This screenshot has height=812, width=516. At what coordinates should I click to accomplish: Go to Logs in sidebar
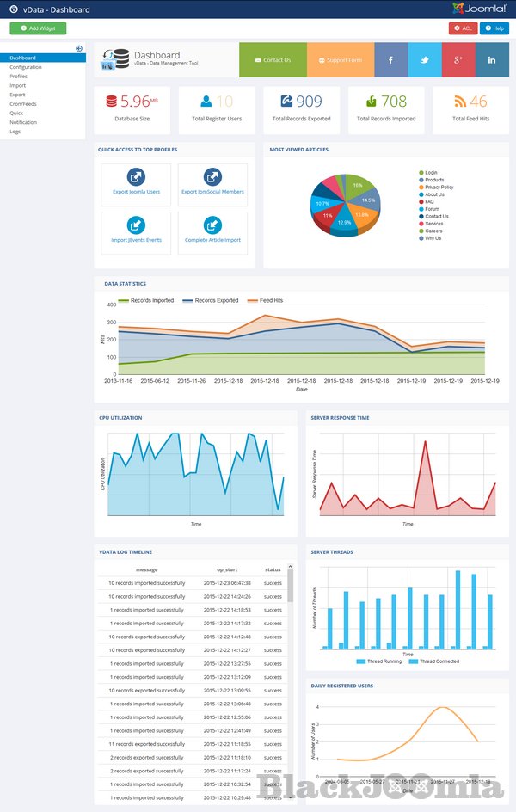click(x=15, y=132)
